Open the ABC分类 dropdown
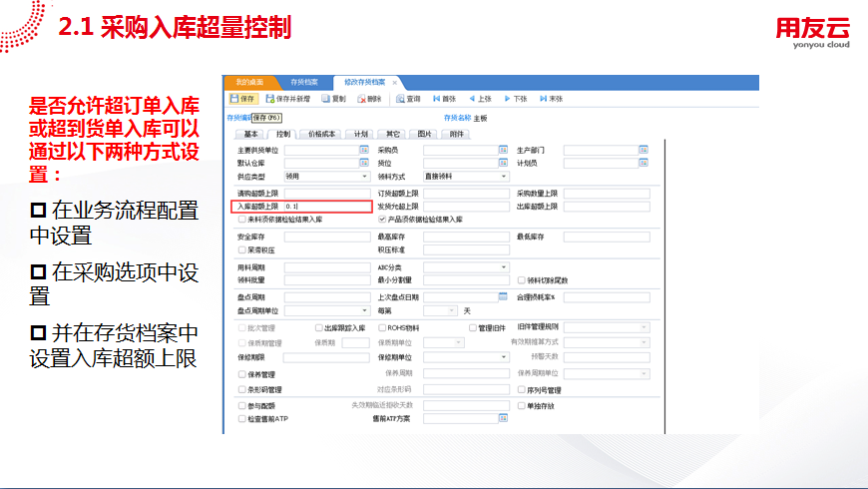 [x=504, y=266]
